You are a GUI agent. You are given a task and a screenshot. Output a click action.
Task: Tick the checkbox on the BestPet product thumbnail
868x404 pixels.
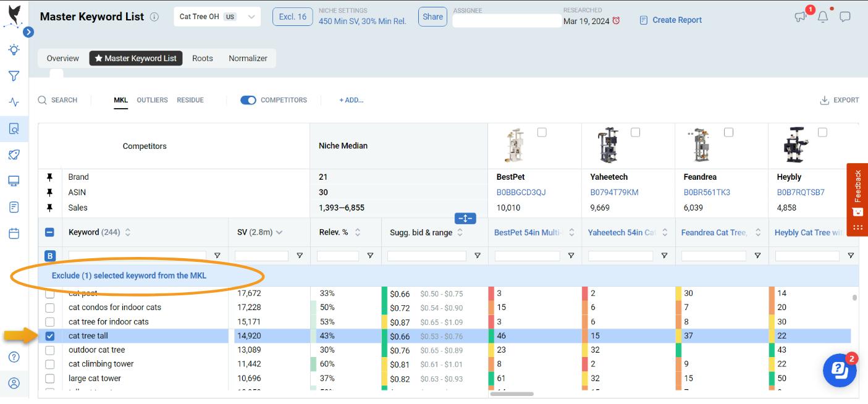click(x=542, y=132)
